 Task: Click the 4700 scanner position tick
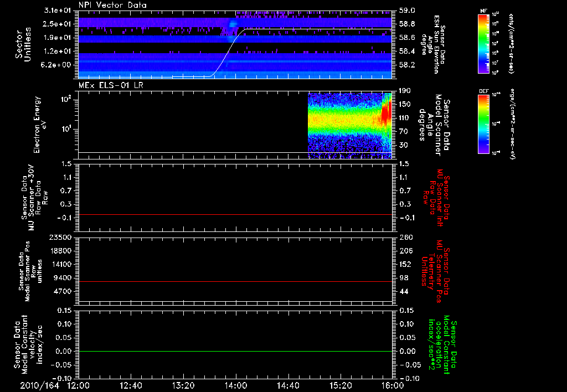pyautogui.click(x=62, y=291)
